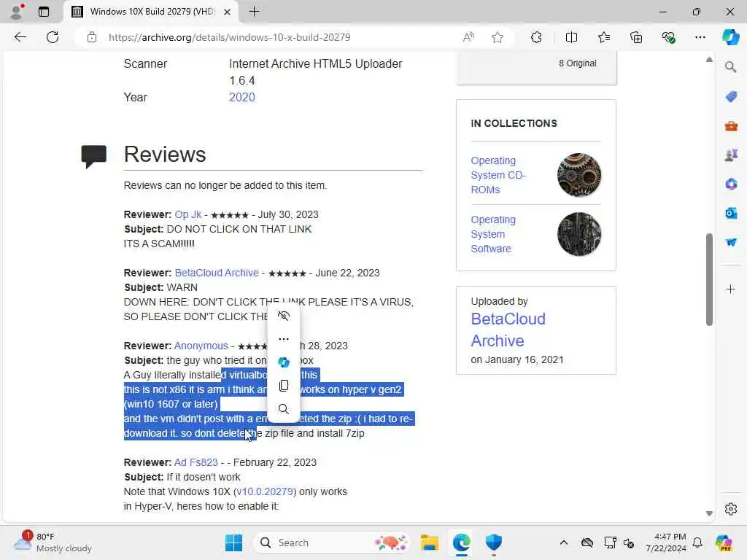Open a new tab with plus button
Image resolution: width=747 pixels, height=560 pixels.
255,12
